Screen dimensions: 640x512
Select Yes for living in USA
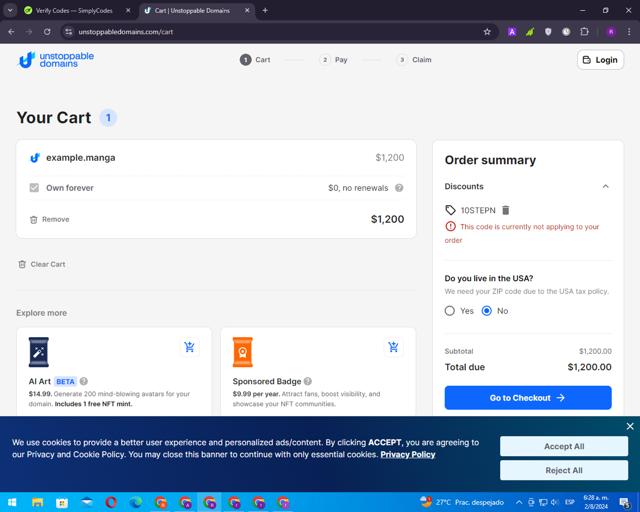coord(449,311)
